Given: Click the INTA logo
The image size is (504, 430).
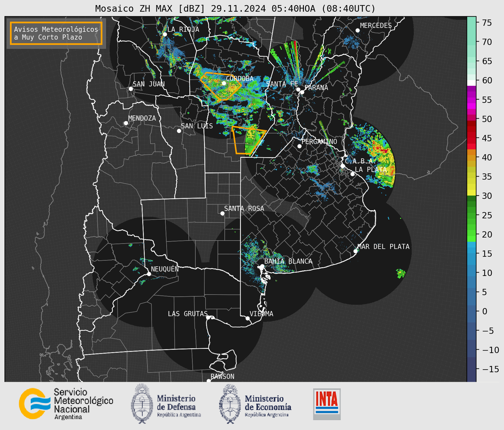Looking at the screenshot, I should [327, 404].
